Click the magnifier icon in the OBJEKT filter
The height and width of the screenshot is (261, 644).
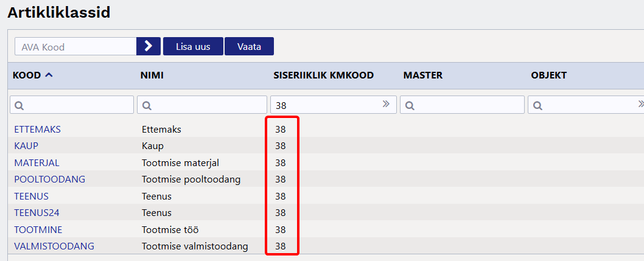(538, 106)
